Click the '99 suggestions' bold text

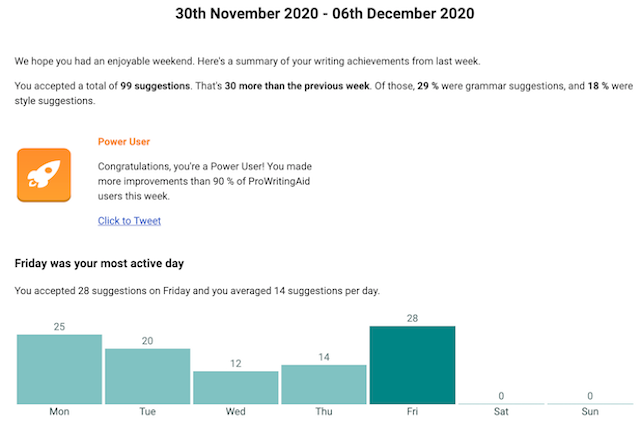click(155, 86)
